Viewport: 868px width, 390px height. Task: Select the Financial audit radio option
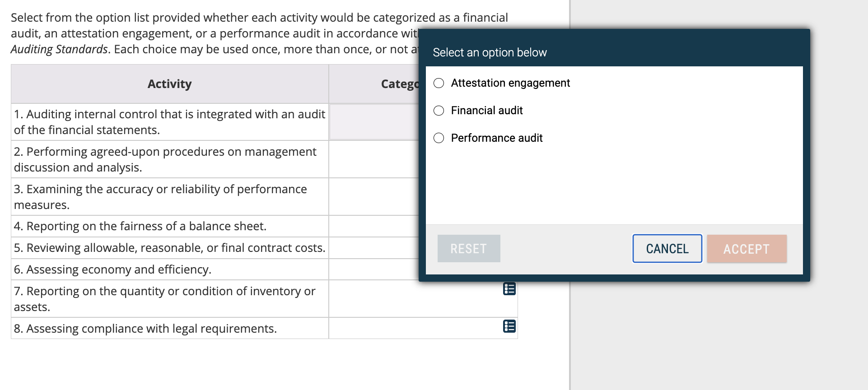click(x=439, y=111)
